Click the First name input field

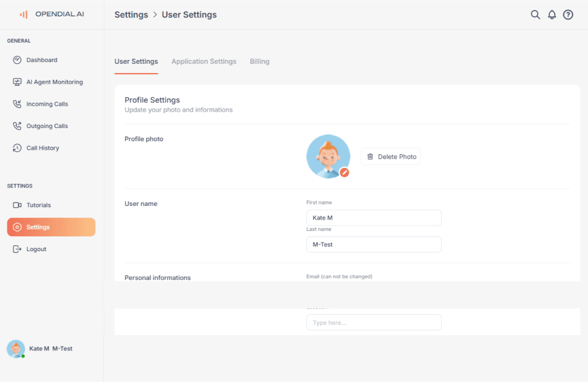[374, 217]
